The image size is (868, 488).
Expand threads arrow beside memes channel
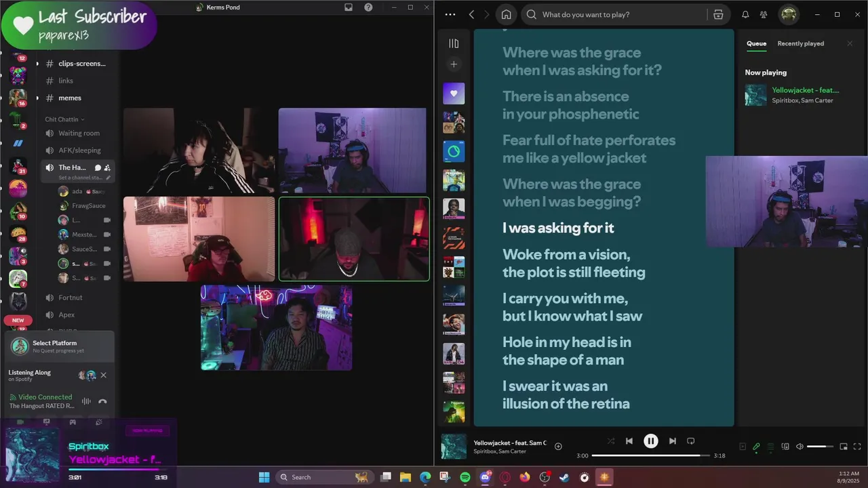point(37,98)
